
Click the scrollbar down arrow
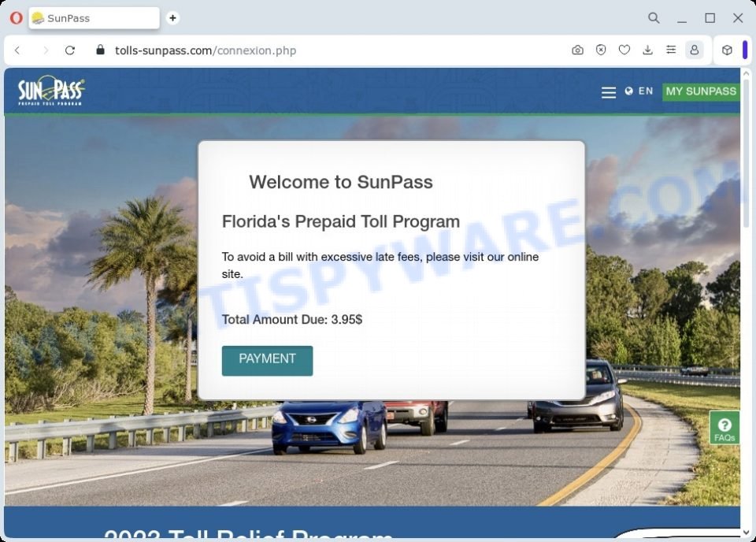(x=746, y=533)
